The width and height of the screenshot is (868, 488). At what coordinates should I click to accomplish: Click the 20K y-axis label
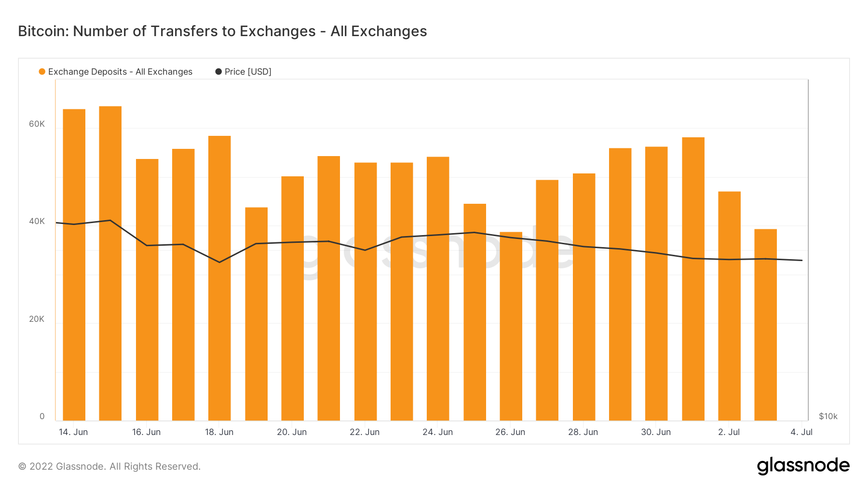[37, 319]
